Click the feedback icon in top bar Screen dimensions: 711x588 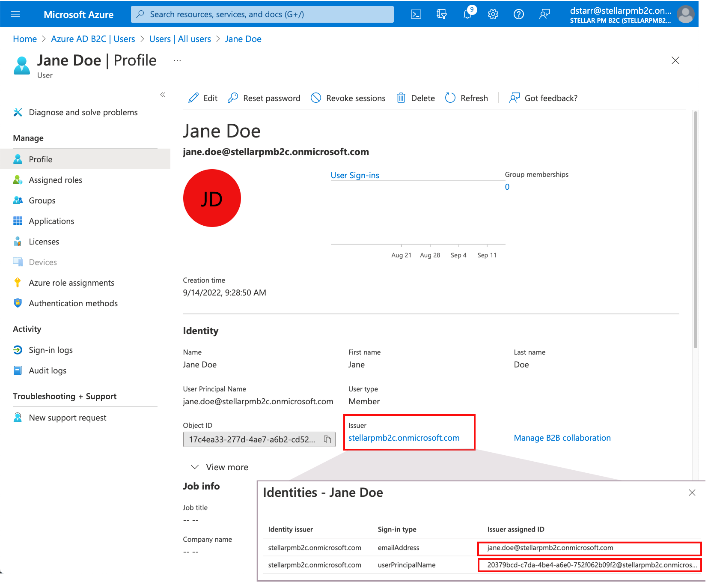(544, 14)
